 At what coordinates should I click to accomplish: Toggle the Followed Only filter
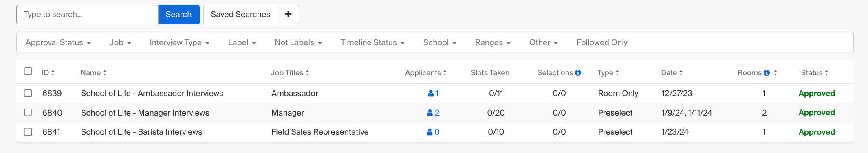(602, 42)
